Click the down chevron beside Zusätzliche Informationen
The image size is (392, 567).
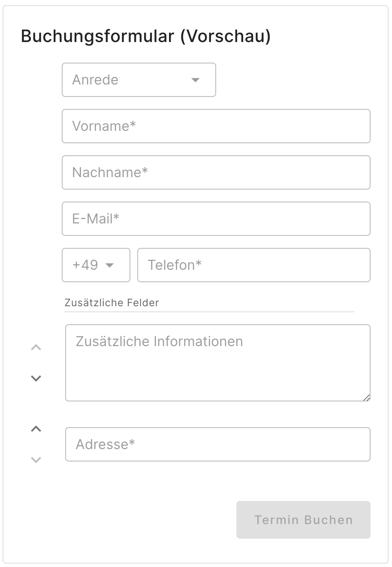point(36,378)
